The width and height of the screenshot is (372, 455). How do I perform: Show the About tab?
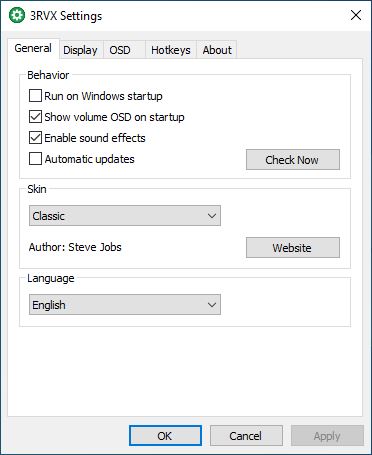217,50
